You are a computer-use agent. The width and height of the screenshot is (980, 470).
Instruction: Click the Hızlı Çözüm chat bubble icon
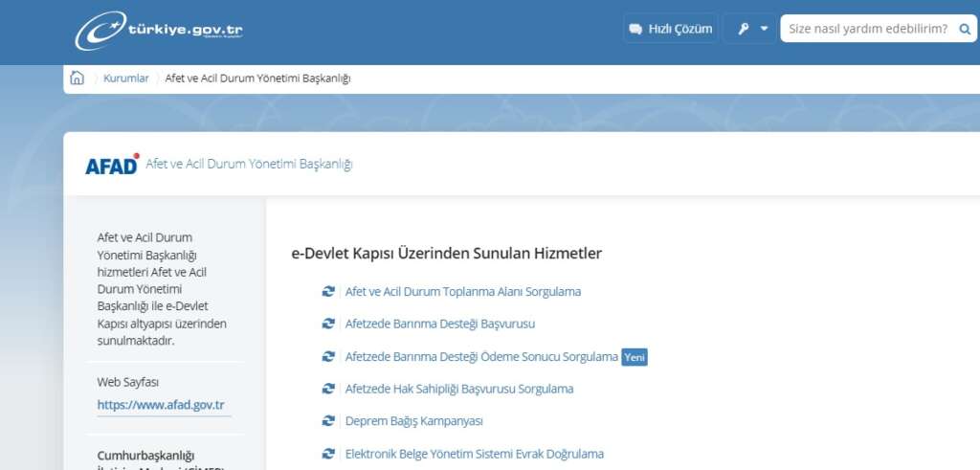click(635, 29)
